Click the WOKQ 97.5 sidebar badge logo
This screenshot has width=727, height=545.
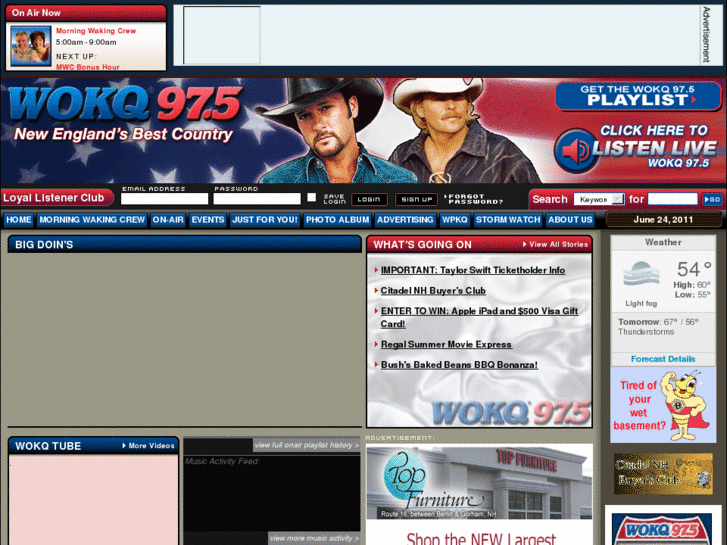pos(662,529)
